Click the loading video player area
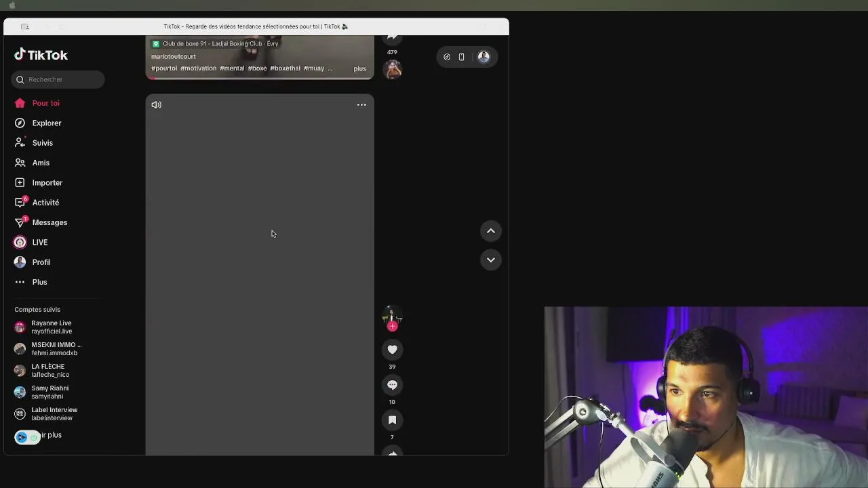868x488 pixels. coord(260,274)
